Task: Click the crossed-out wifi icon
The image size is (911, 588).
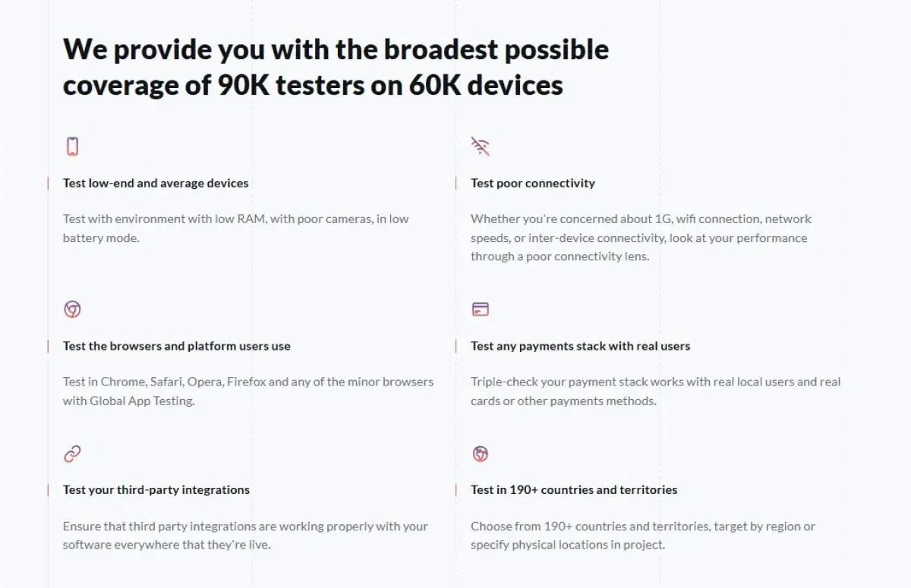Action: pyautogui.click(x=480, y=146)
